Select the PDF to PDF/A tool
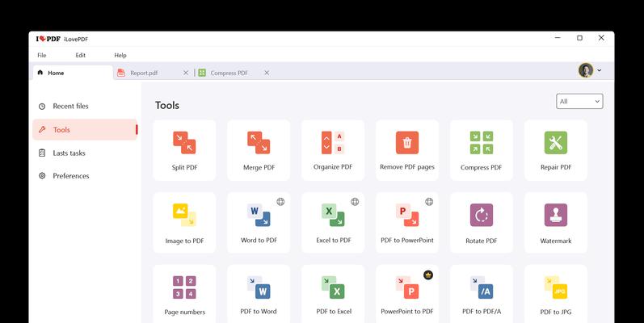Screen dimensions: 644x323 click(482, 294)
